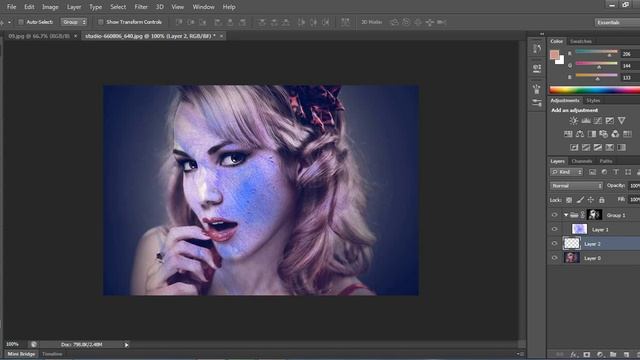640x360 pixels.
Task: Filter layers by type layers icon
Action: coord(616,172)
